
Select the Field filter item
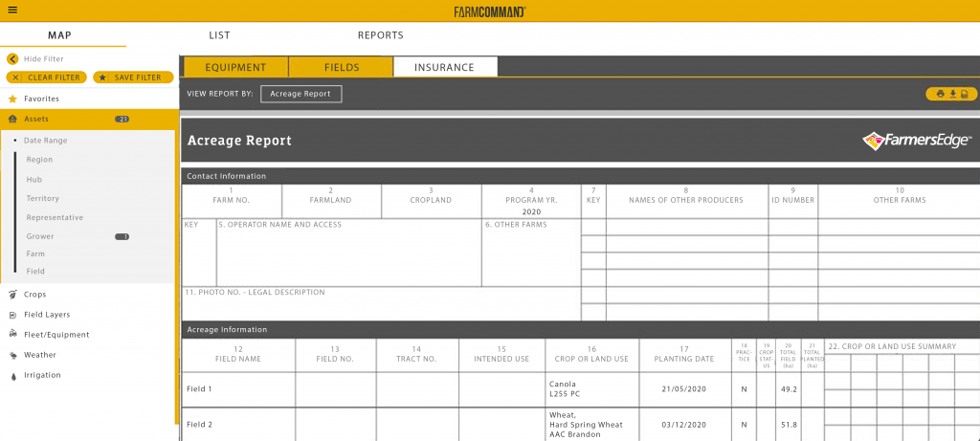[35, 272]
